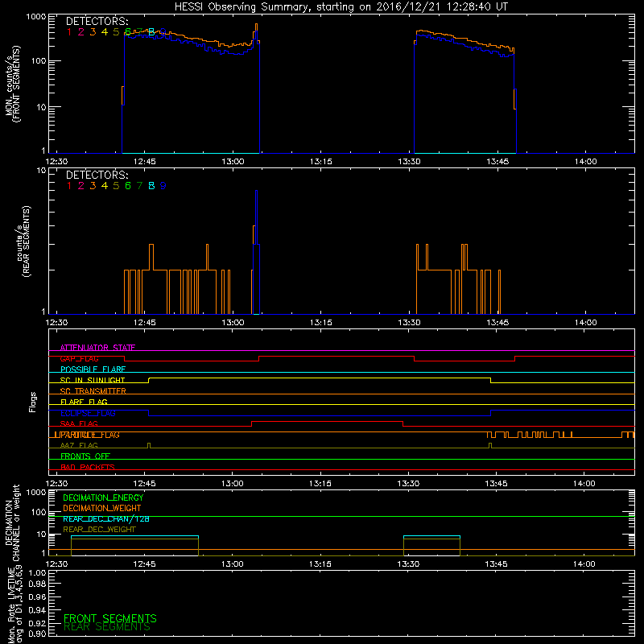The image size is (644, 644).
Task: Click the DETECTORS label in the rear segments plot
Action: point(97,175)
